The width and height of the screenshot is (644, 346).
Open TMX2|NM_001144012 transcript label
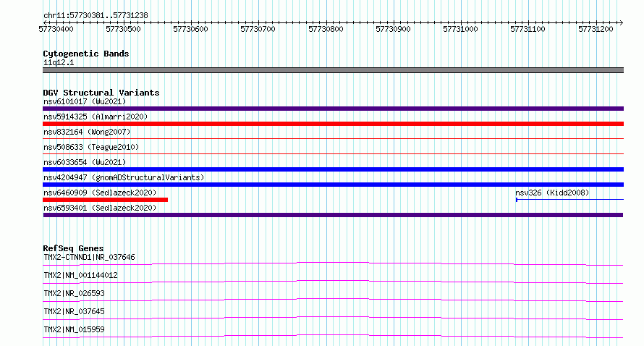pos(80,275)
